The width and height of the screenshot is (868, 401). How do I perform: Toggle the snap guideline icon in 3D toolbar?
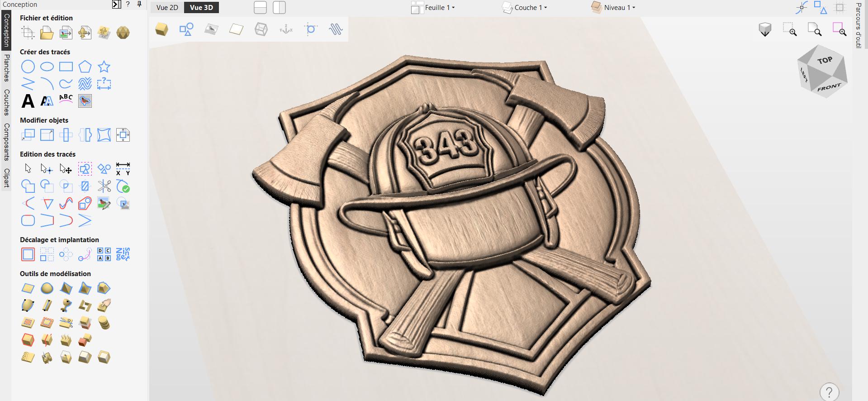tap(311, 30)
